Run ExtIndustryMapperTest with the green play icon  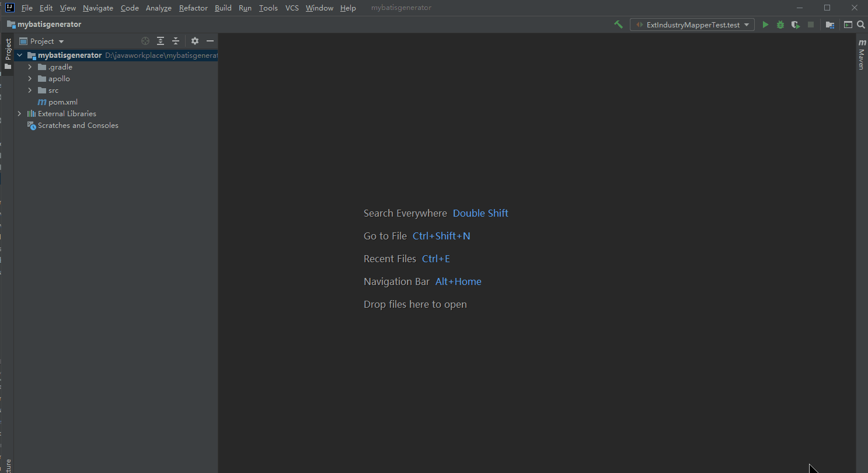pyautogui.click(x=765, y=25)
